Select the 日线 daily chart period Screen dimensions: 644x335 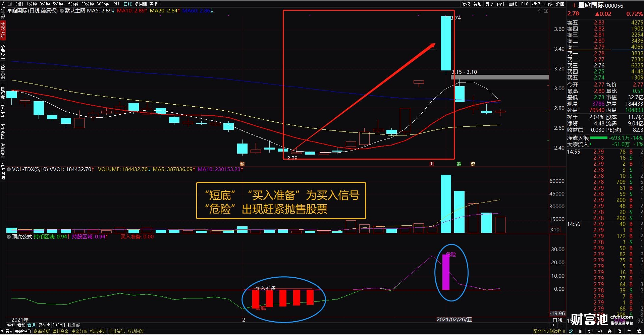click(x=127, y=4)
